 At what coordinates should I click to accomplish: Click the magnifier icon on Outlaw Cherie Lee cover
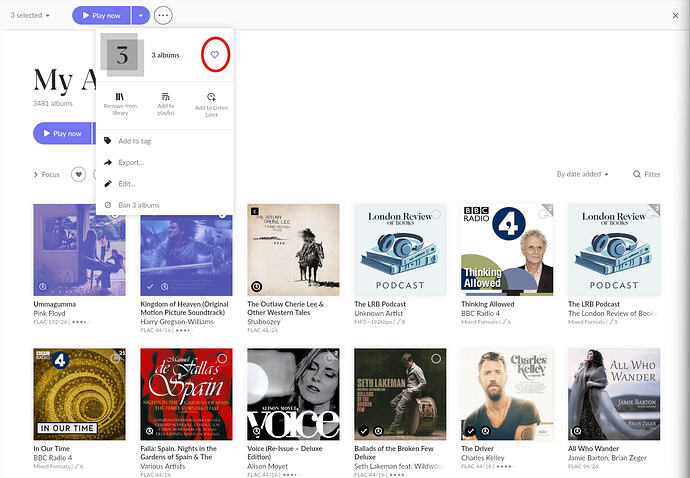257,287
